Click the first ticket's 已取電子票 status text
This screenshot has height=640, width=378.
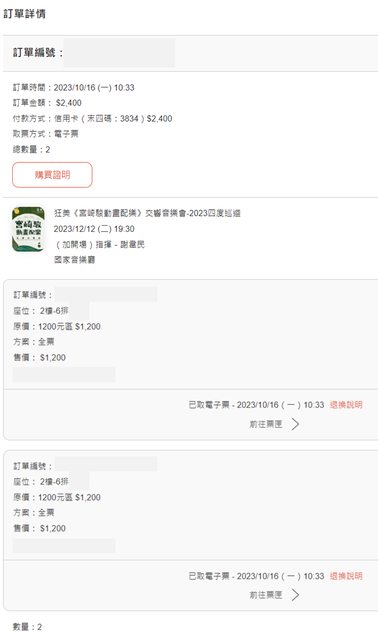tap(256, 405)
